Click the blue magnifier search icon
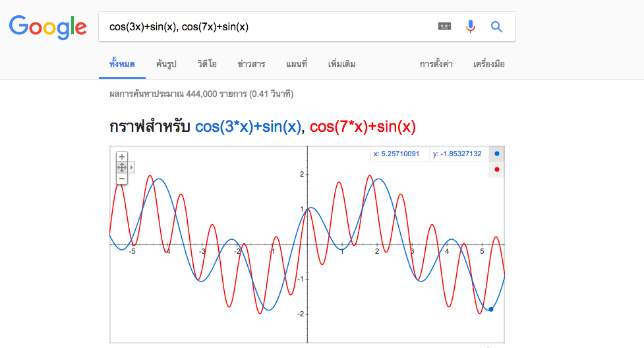The image size is (644, 348). point(496,27)
